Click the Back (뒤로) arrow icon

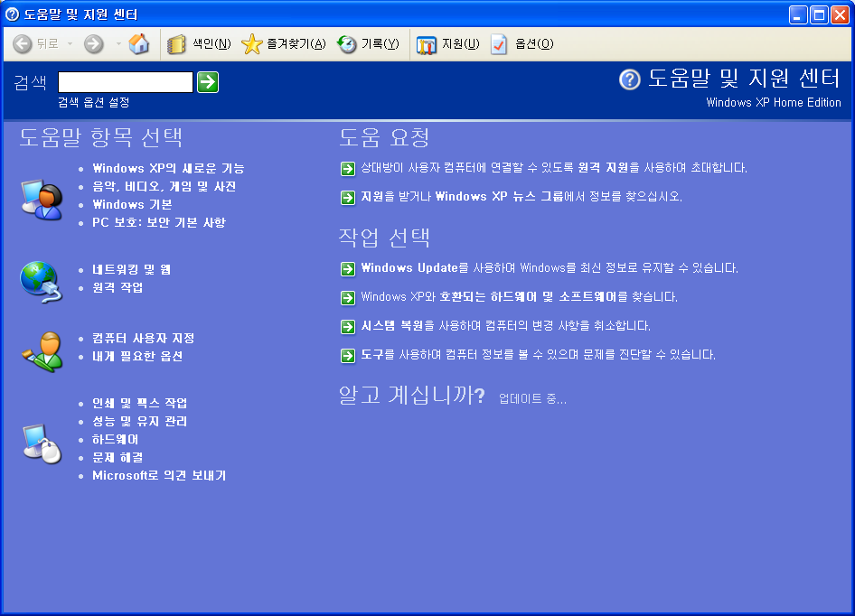(23, 43)
